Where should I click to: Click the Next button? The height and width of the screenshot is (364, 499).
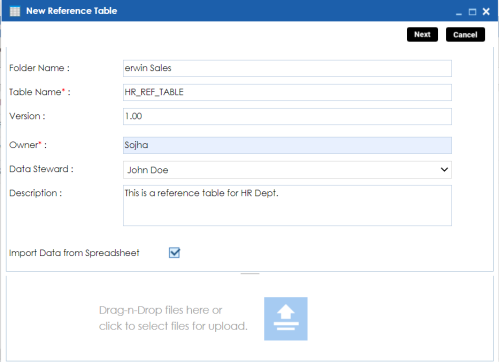pyautogui.click(x=422, y=35)
